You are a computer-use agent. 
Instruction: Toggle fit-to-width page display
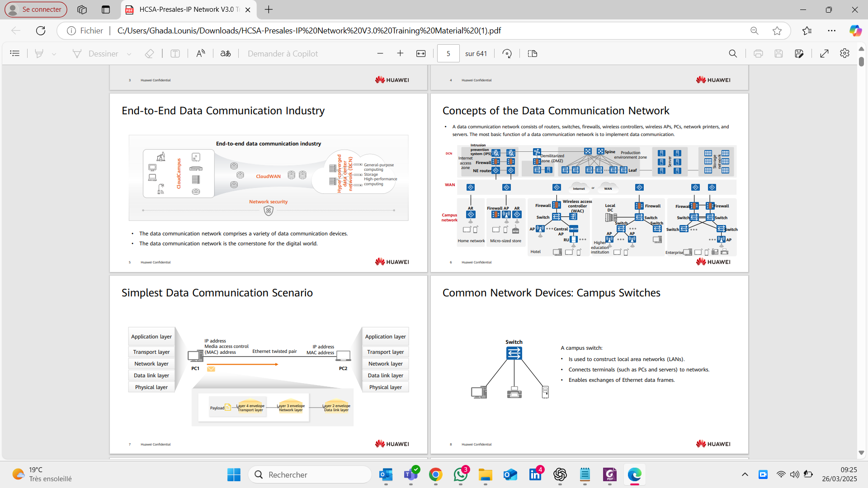421,53
